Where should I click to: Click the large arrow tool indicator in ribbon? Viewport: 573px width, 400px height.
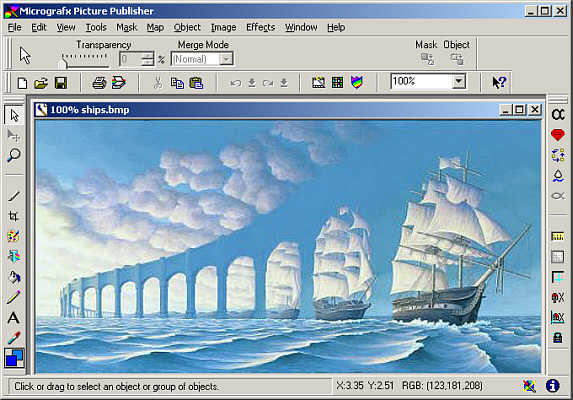25,56
